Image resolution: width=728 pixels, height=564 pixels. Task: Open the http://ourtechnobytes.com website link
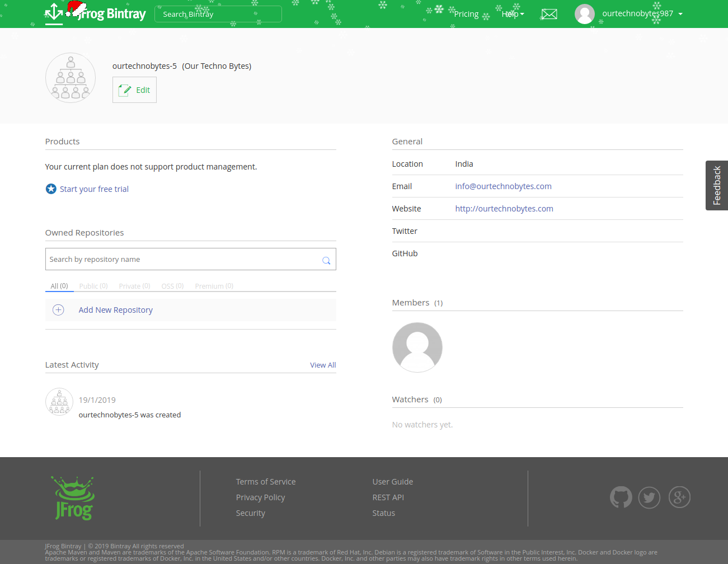tap(504, 209)
